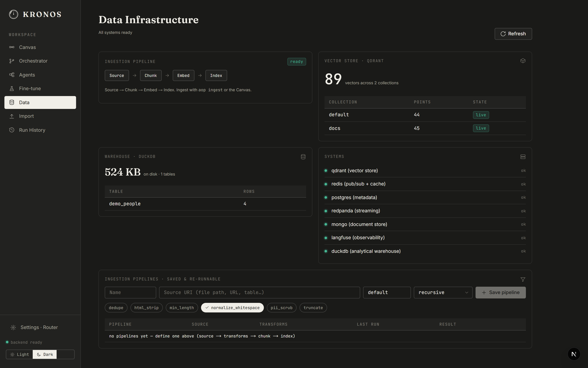Screen dimensions: 588x368
Task: Click the Chunk pipeline stage
Action: click(151, 75)
